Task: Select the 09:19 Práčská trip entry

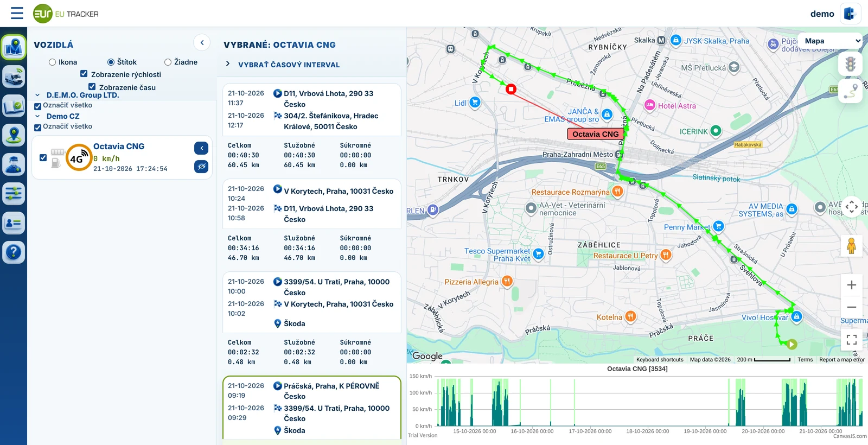Action: click(x=312, y=408)
